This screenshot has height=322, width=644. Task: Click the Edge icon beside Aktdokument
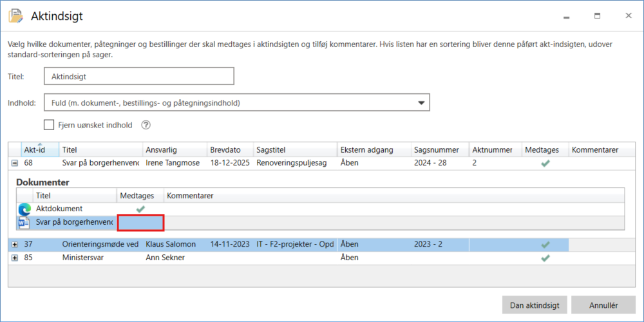(x=24, y=209)
